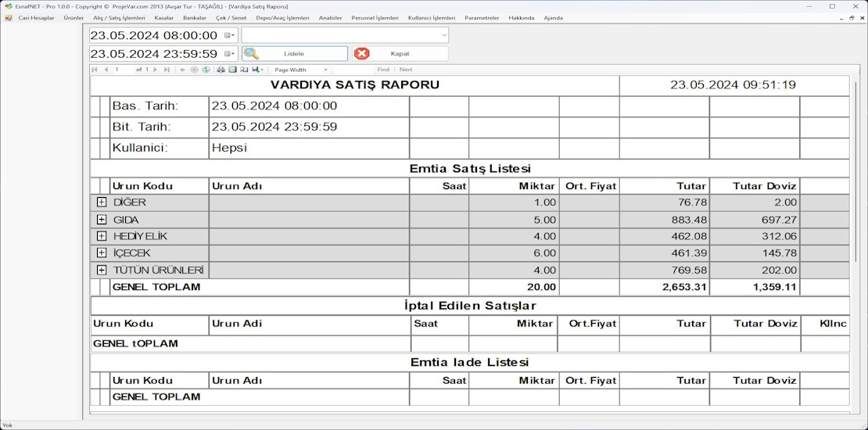Open the export report dropdown

[x=257, y=70]
